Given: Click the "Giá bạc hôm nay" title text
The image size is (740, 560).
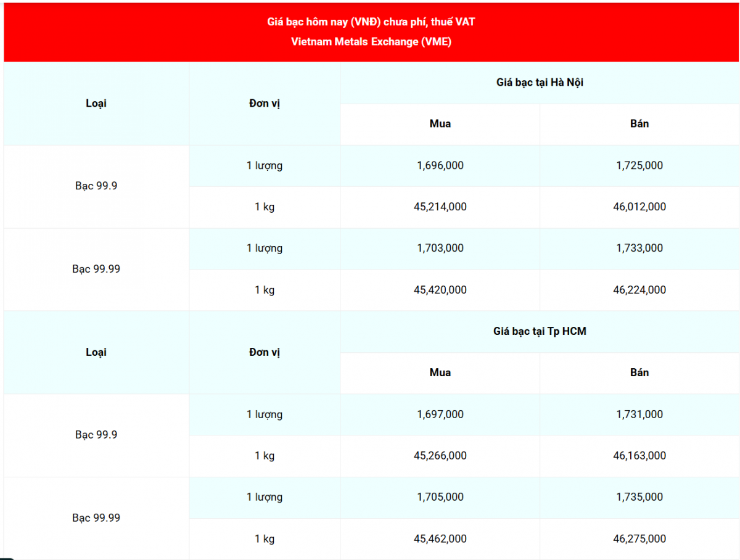Looking at the screenshot, I should coord(371,22).
